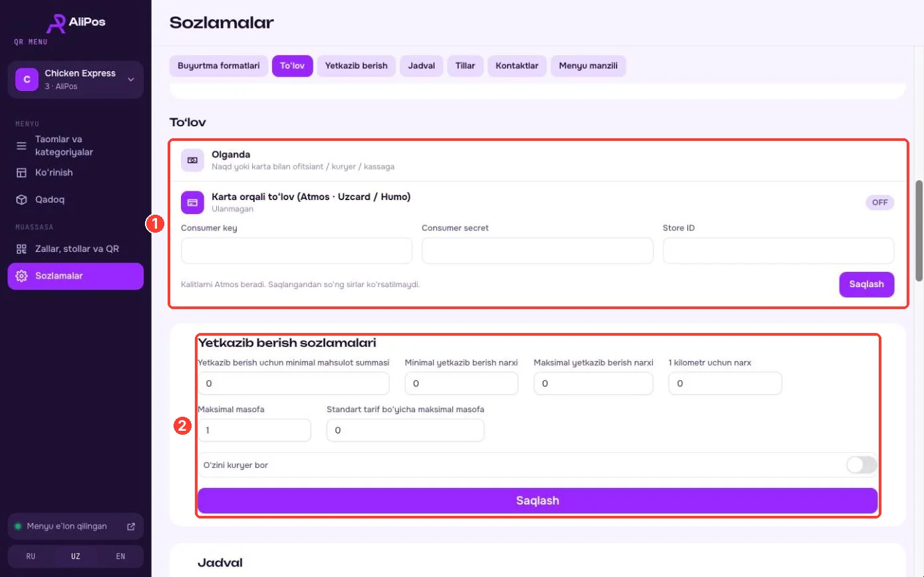Screen dimensions: 924x577
Task: Click minimal mahsulot summasi field
Action: click(x=293, y=384)
